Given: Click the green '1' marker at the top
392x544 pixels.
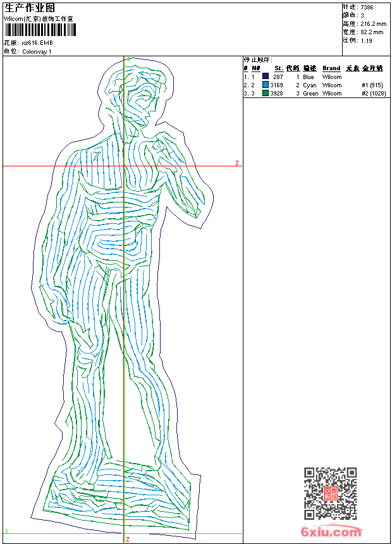Looking at the screenshot, I should [128, 59].
